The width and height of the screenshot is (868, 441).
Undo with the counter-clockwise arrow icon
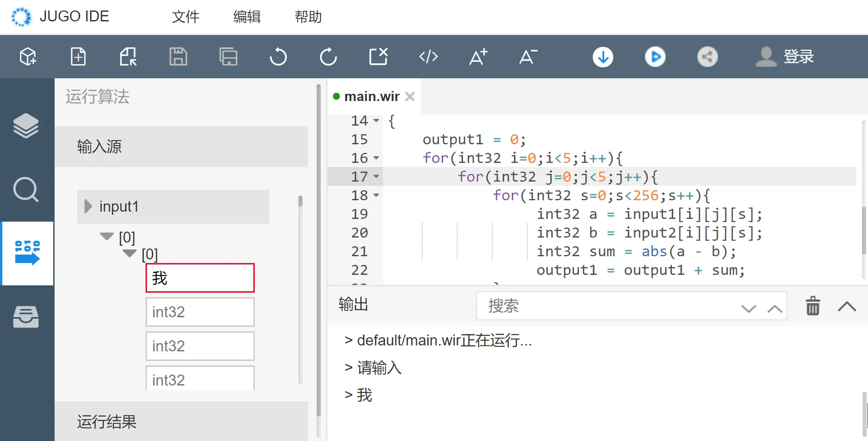[278, 57]
